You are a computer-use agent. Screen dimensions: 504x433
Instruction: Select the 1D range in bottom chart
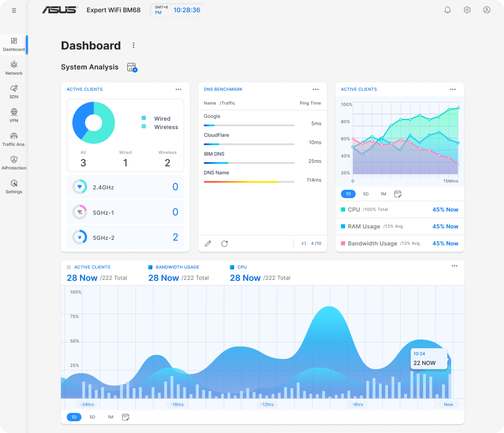(74, 417)
